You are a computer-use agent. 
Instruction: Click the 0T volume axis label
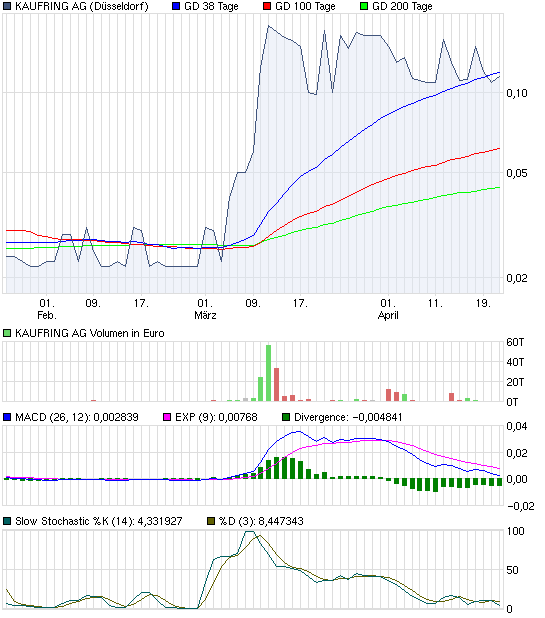pyautogui.click(x=512, y=402)
